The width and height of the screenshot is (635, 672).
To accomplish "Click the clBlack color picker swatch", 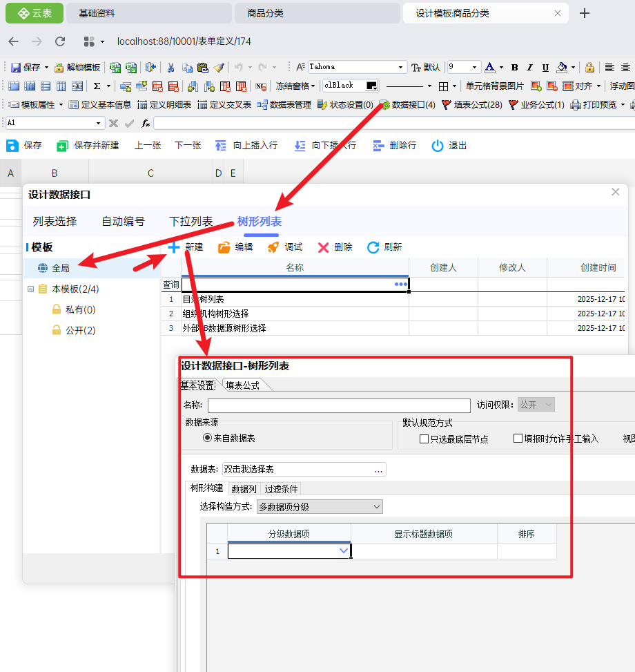I will (371, 86).
